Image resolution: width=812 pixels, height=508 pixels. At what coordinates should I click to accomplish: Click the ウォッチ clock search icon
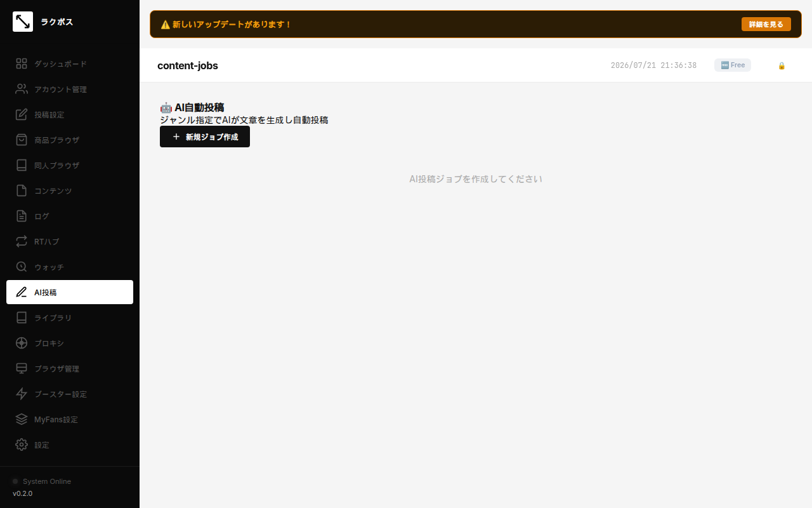coord(22,267)
